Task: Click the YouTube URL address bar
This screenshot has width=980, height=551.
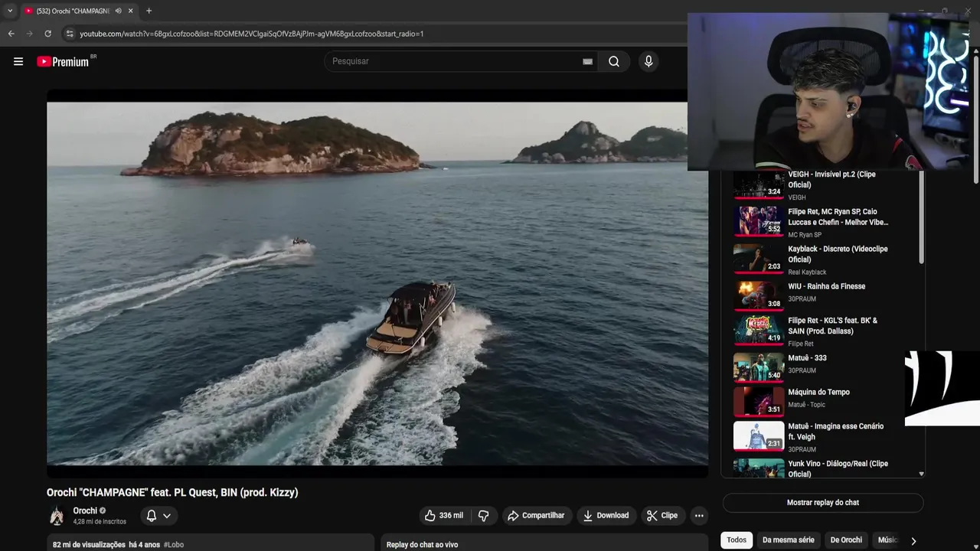Action: click(x=251, y=34)
